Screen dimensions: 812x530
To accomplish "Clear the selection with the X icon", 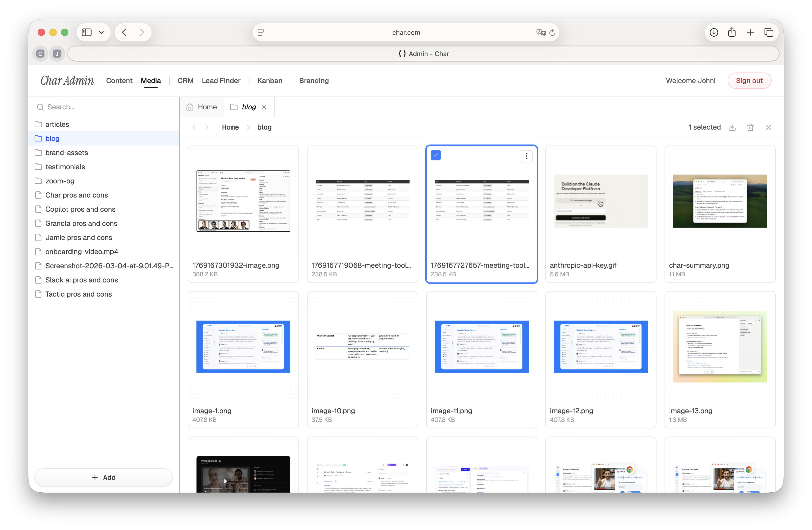I will pos(768,127).
